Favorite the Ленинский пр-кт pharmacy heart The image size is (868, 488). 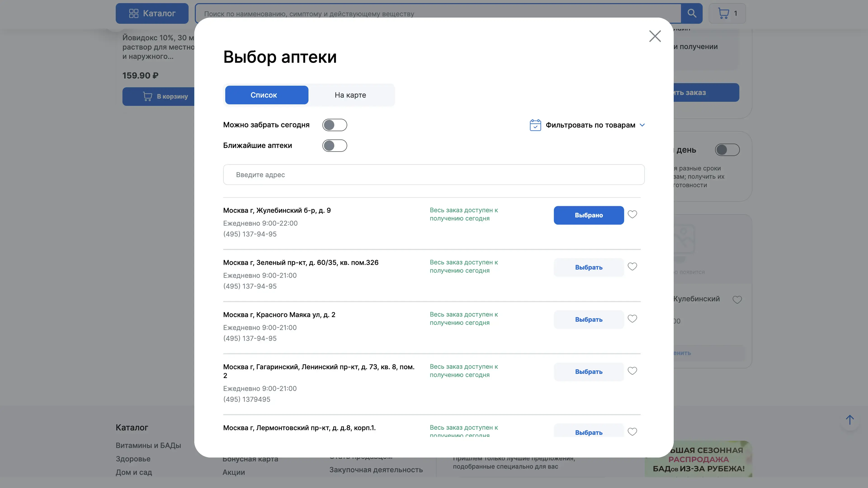(x=632, y=371)
